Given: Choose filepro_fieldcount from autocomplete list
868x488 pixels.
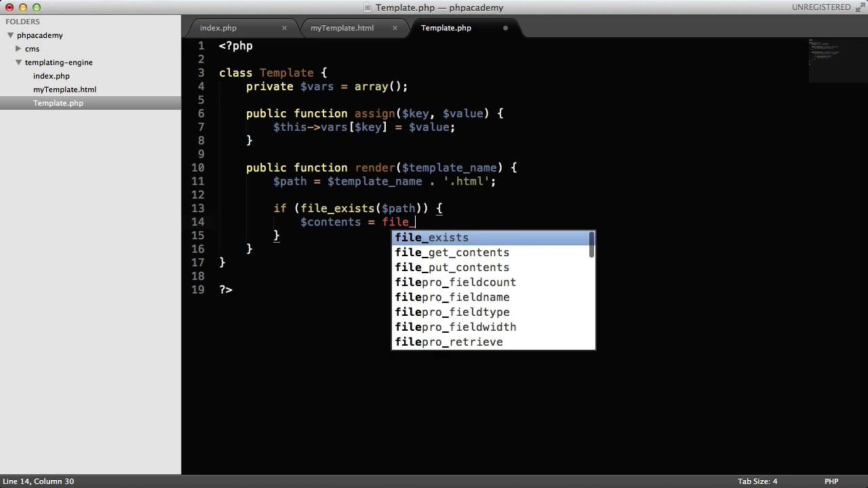Looking at the screenshot, I should [x=490, y=282].
